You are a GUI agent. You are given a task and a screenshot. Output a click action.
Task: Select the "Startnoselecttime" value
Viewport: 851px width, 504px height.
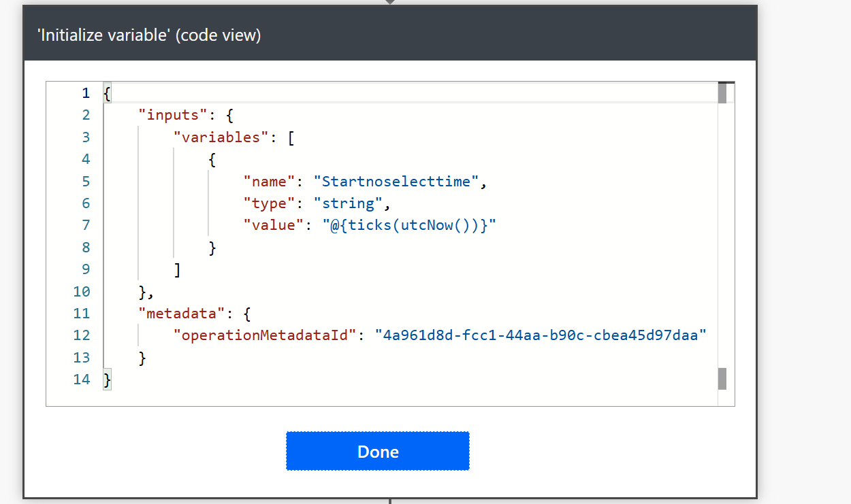coord(396,181)
